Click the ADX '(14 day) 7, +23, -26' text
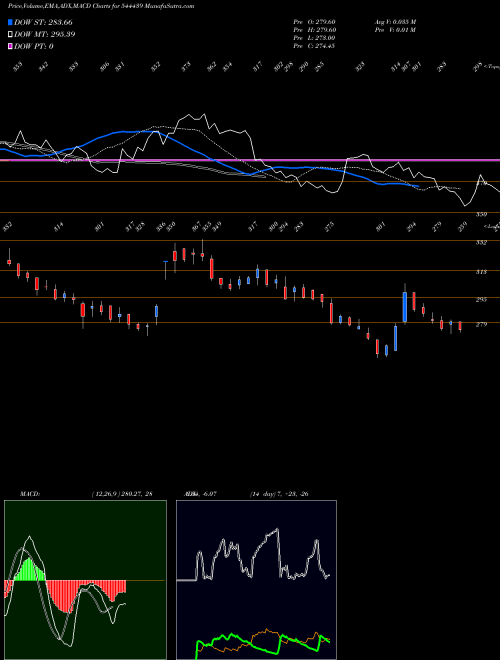 click(279, 494)
